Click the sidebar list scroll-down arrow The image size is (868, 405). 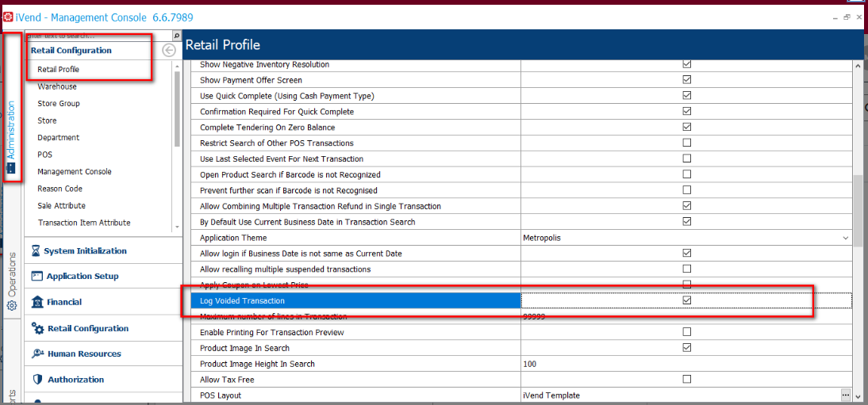click(177, 227)
